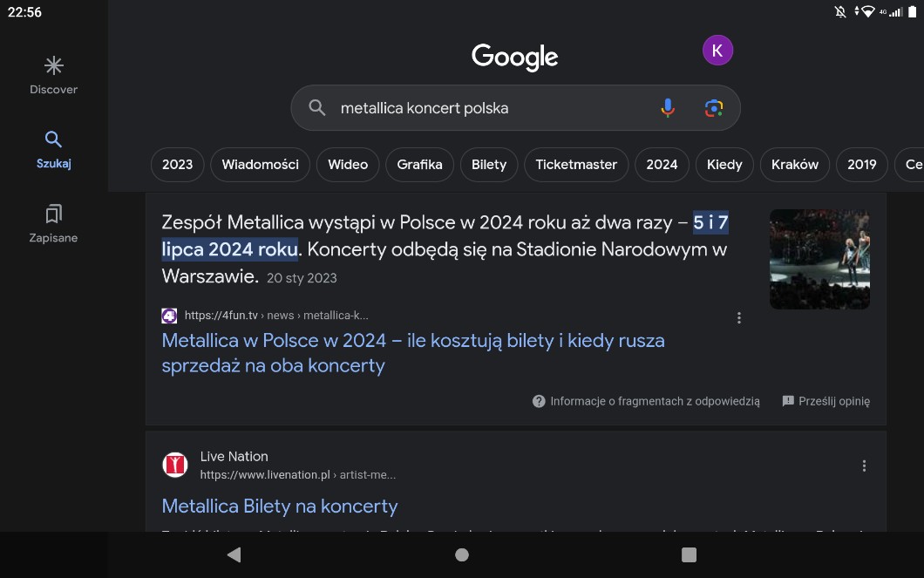Screen dimensions: 924x578
Task: Open the Discover feed
Action: point(54,75)
